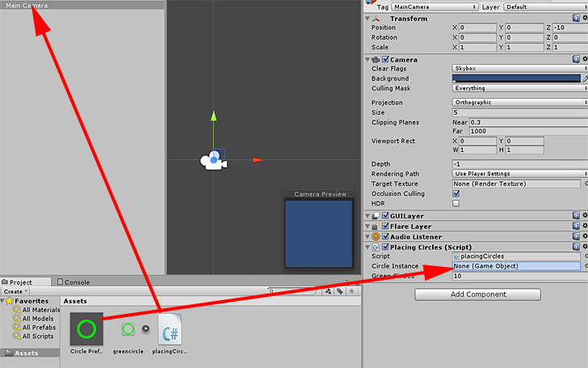Collapse the Transform component foldout
The image size is (588, 368).
pyautogui.click(x=368, y=18)
